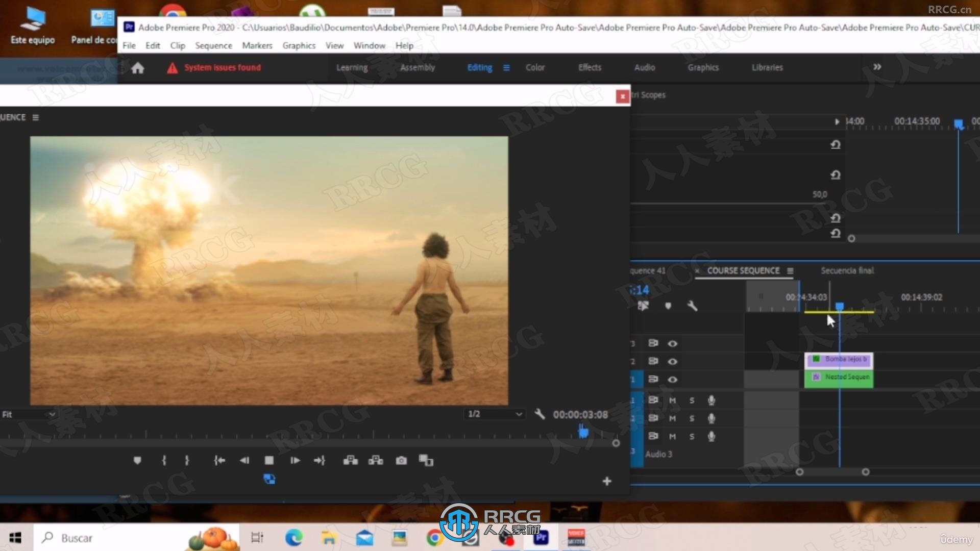980x551 pixels.
Task: Open the File menu
Action: click(129, 45)
